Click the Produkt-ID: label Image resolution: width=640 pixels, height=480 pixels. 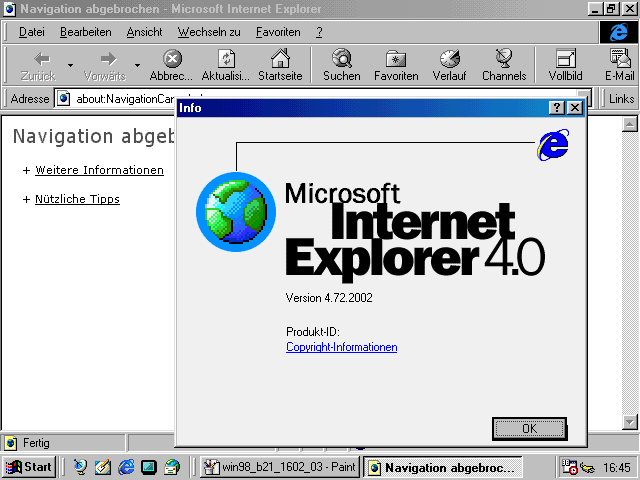click(x=313, y=331)
